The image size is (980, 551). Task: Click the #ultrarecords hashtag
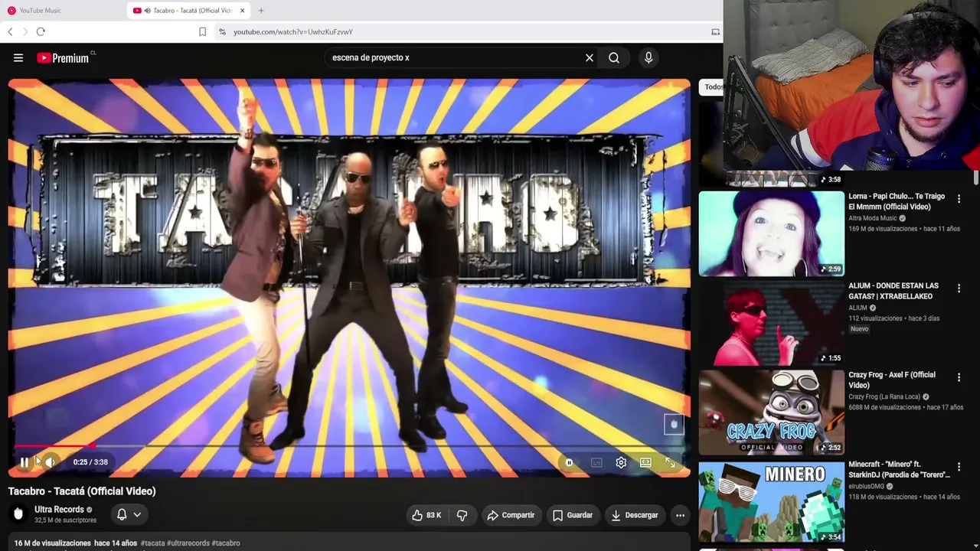click(188, 543)
